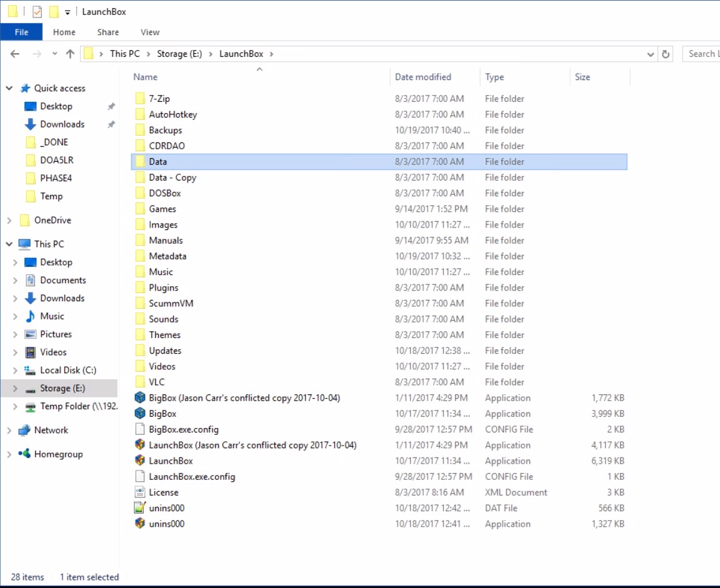The height and width of the screenshot is (588, 720).
Task: Expand the Network tree node
Action: point(9,430)
